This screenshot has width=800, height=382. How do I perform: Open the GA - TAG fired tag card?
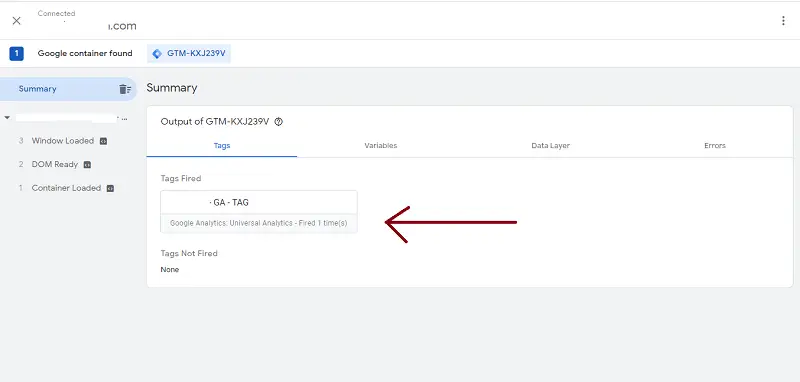259,212
